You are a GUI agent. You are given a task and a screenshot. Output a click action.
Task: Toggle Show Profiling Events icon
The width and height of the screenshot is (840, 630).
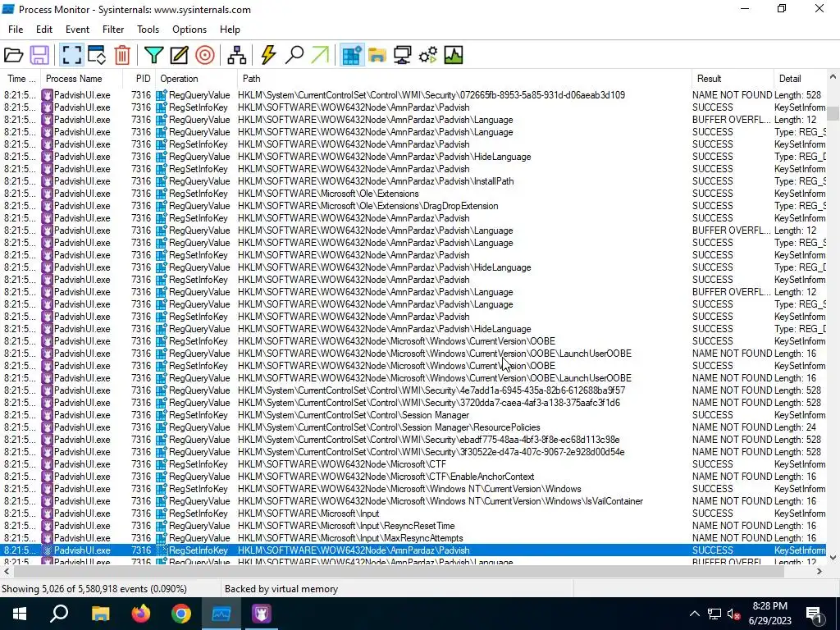tap(453, 55)
